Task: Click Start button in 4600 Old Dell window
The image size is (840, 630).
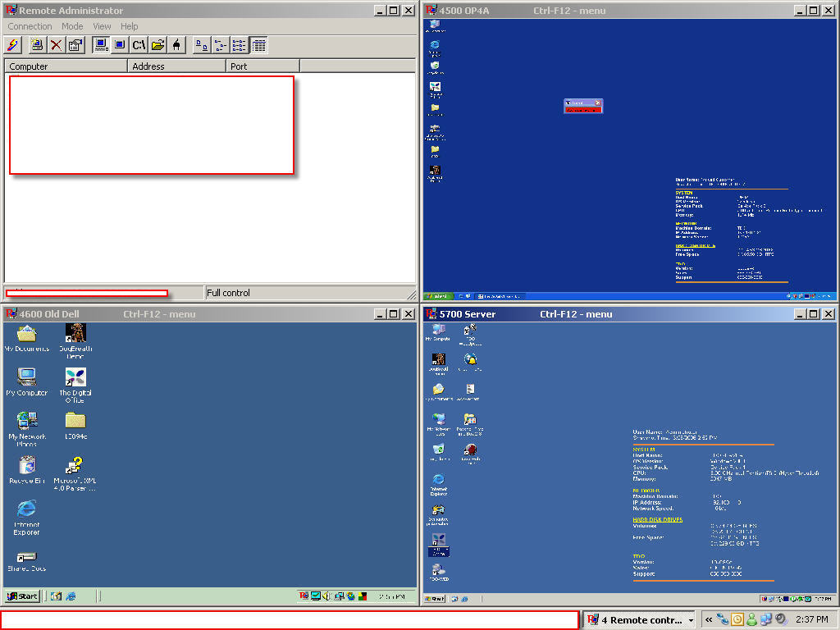Action: pyautogui.click(x=22, y=596)
